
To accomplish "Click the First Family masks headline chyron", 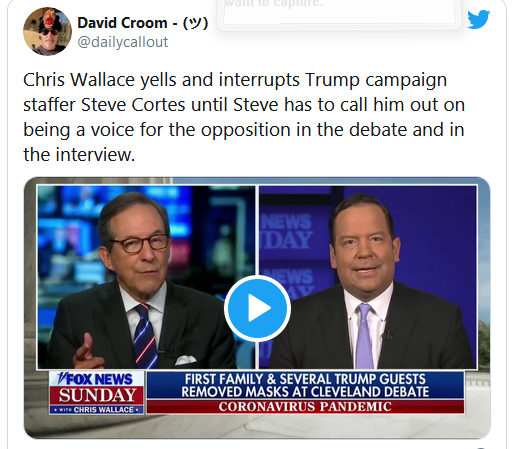I will tap(305, 385).
